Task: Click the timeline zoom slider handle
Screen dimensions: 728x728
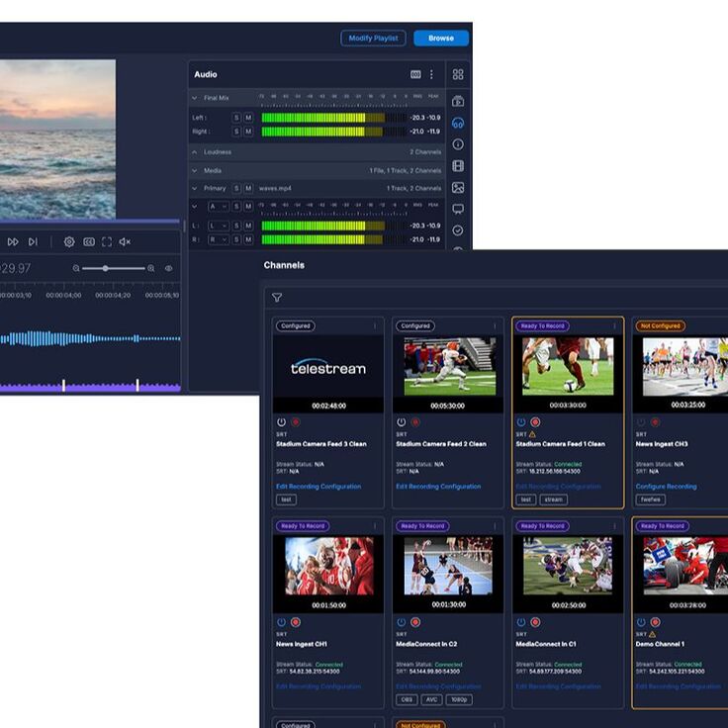Action: (x=106, y=268)
